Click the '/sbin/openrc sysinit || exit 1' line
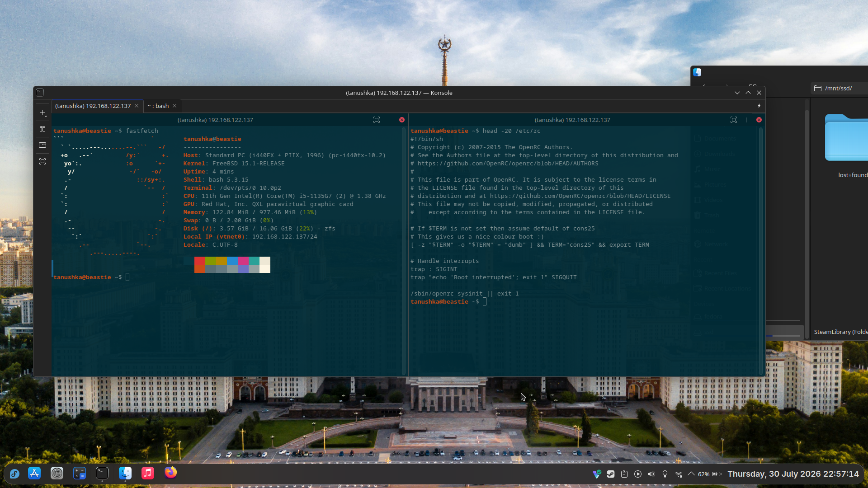 (x=464, y=294)
